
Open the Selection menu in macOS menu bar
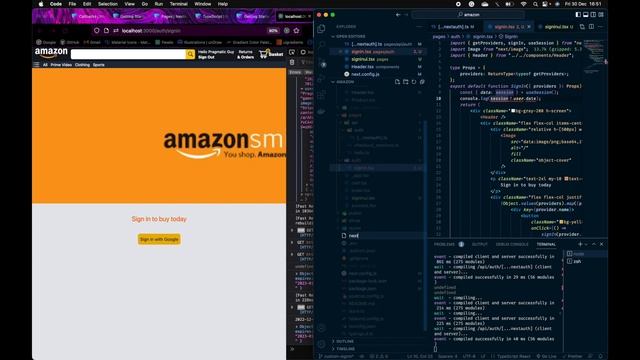107,4
